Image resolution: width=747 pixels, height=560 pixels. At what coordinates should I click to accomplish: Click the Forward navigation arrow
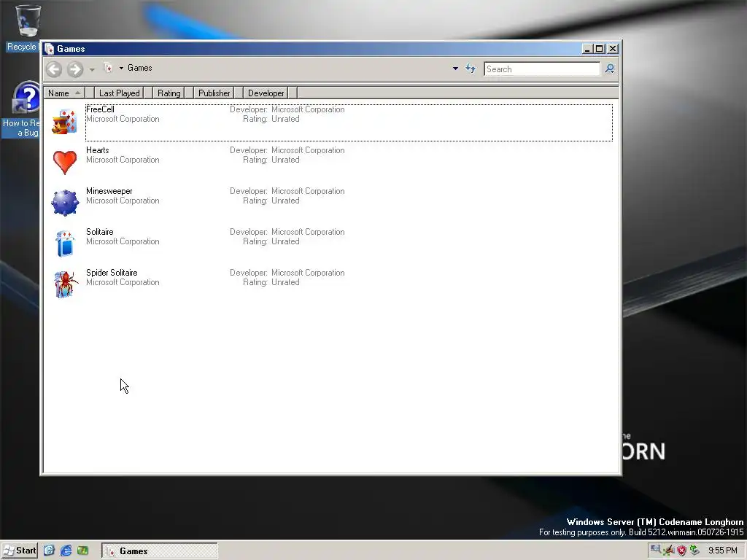(x=75, y=69)
